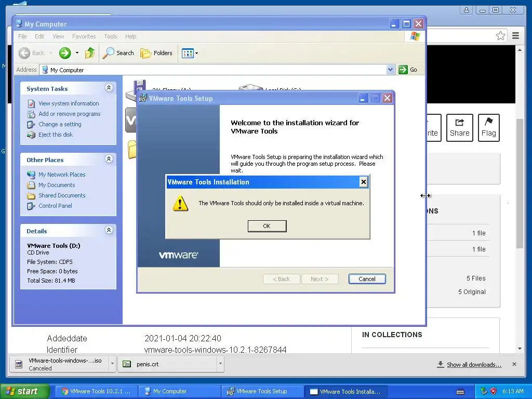Click the Windows Start button
This screenshot has height=399, width=532.
(24, 391)
